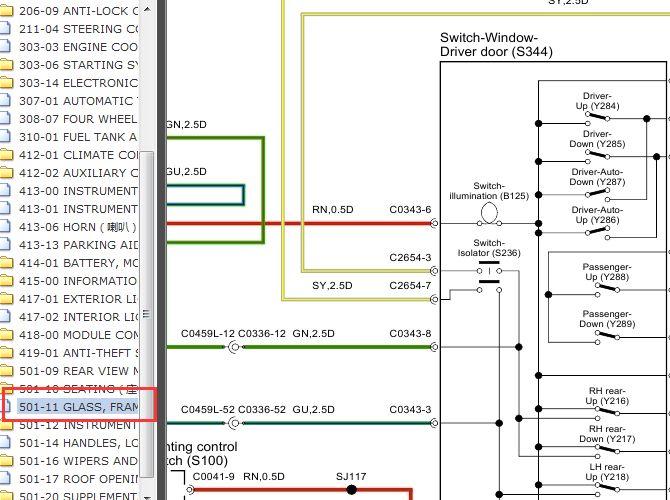Select the 417-02 INTERIOR LIG bookmark
Viewport: 670px width, 500px height.
point(78,317)
